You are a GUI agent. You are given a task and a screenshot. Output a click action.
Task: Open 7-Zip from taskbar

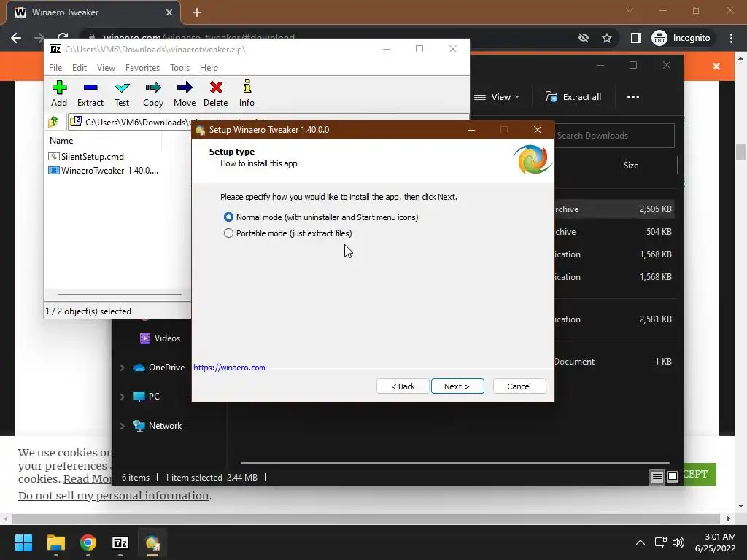(120, 542)
